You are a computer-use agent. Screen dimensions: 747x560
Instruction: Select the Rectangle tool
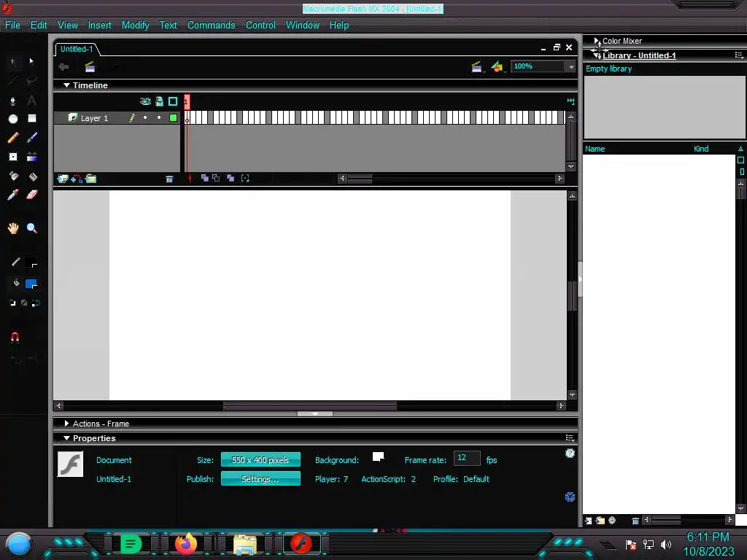pyautogui.click(x=32, y=118)
